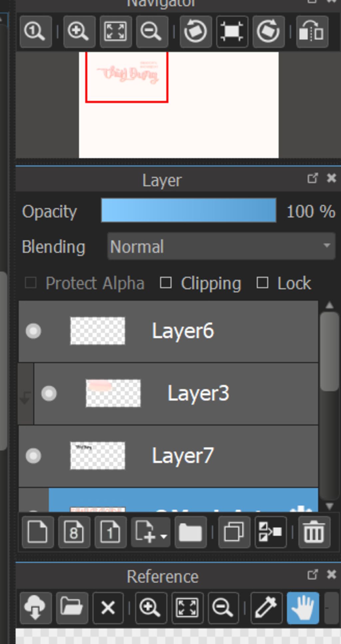Open an image file in Reference panel
Viewport: 341px width, 644px height.
(72, 608)
